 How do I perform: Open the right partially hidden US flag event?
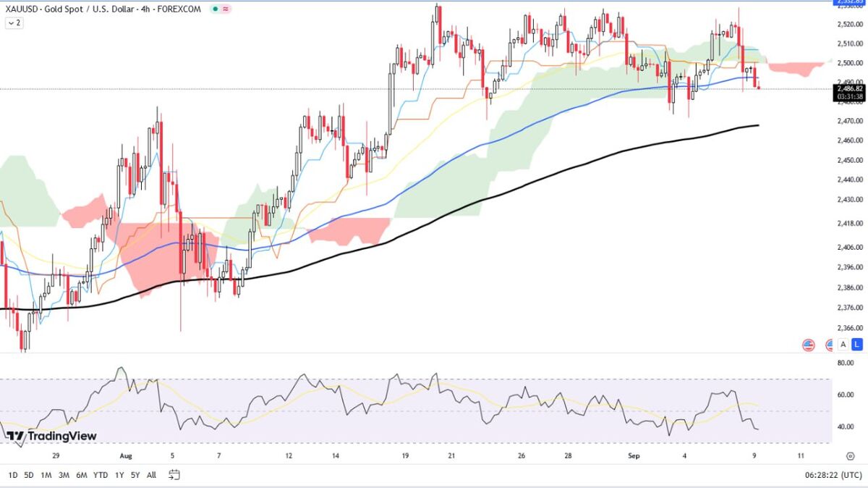point(830,345)
